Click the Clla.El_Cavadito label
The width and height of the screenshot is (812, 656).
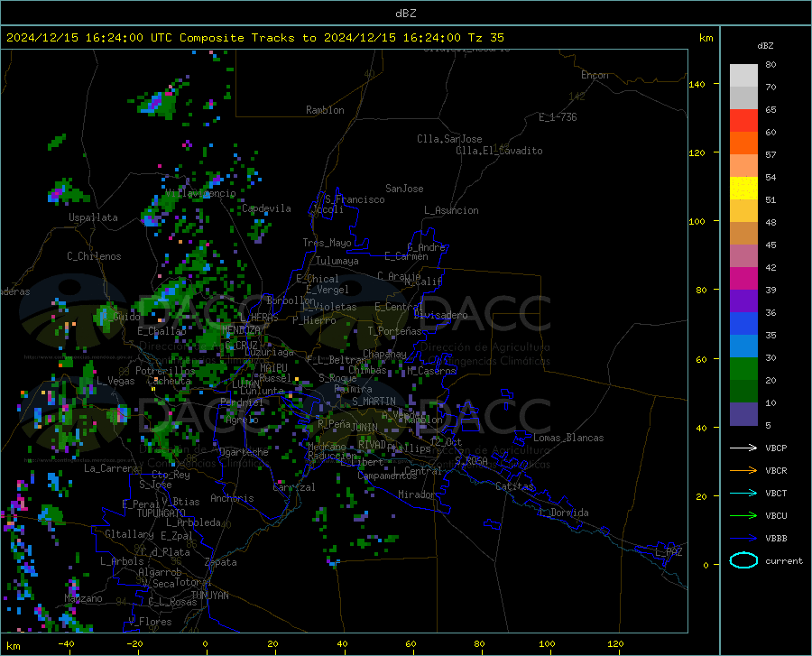(x=499, y=151)
